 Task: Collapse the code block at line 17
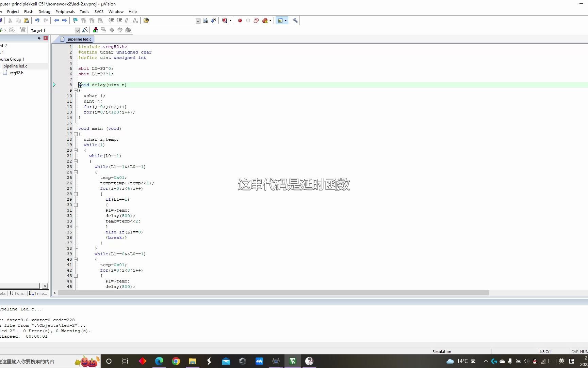(76, 134)
